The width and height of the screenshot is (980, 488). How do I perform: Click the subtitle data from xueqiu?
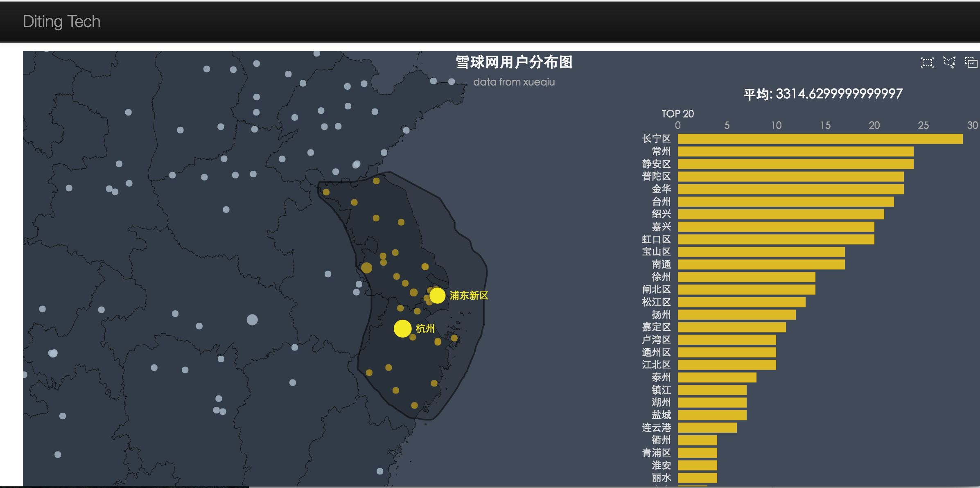pyautogui.click(x=514, y=82)
